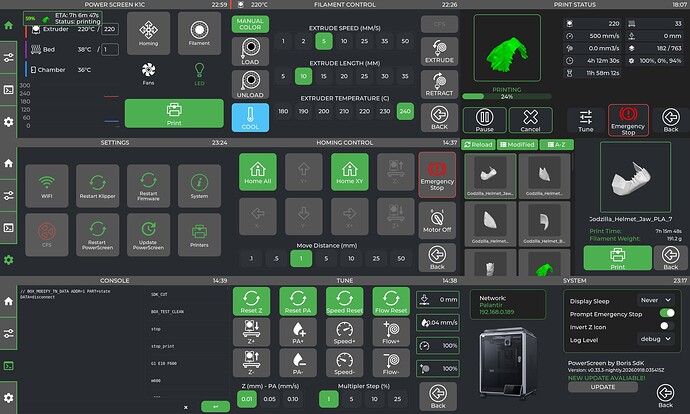Open the Fans control icon
This screenshot has height=414, width=690.
[x=148, y=73]
